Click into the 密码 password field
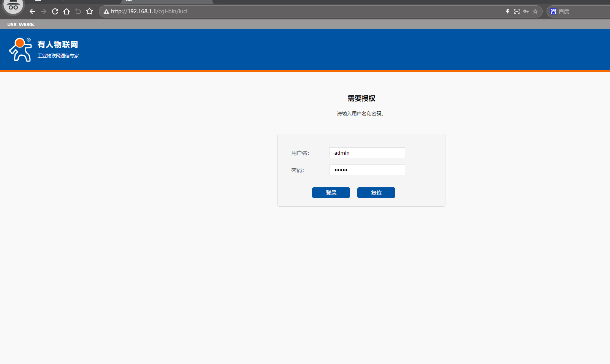Image resolution: width=610 pixels, height=364 pixels. tap(367, 170)
